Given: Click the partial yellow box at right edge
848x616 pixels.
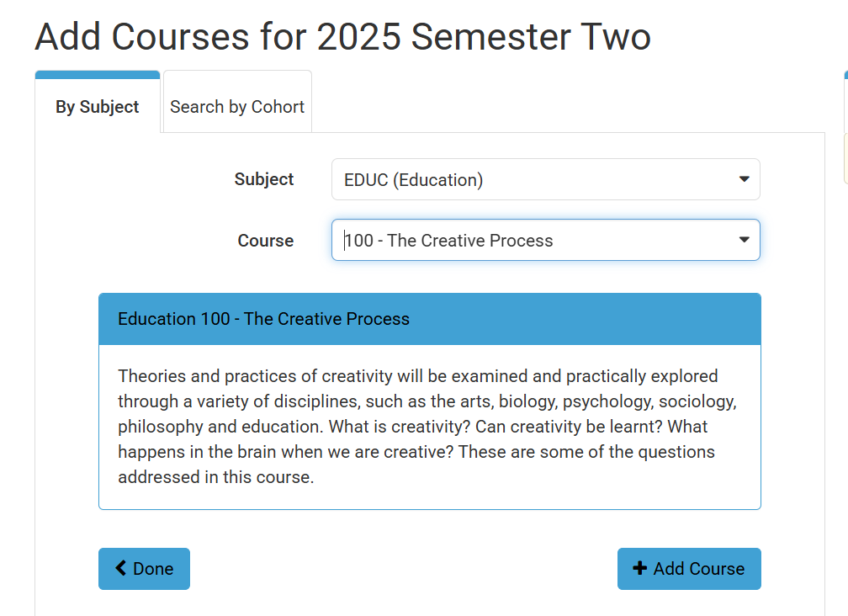Looking at the screenshot, I should (845, 160).
